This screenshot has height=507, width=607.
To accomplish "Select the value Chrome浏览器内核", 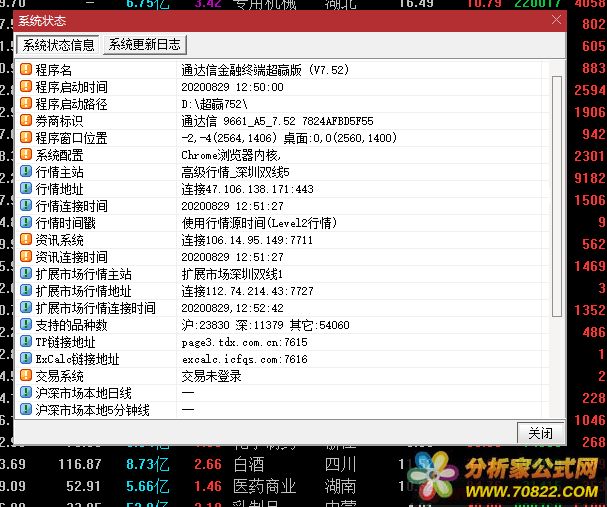I will coord(231,155).
